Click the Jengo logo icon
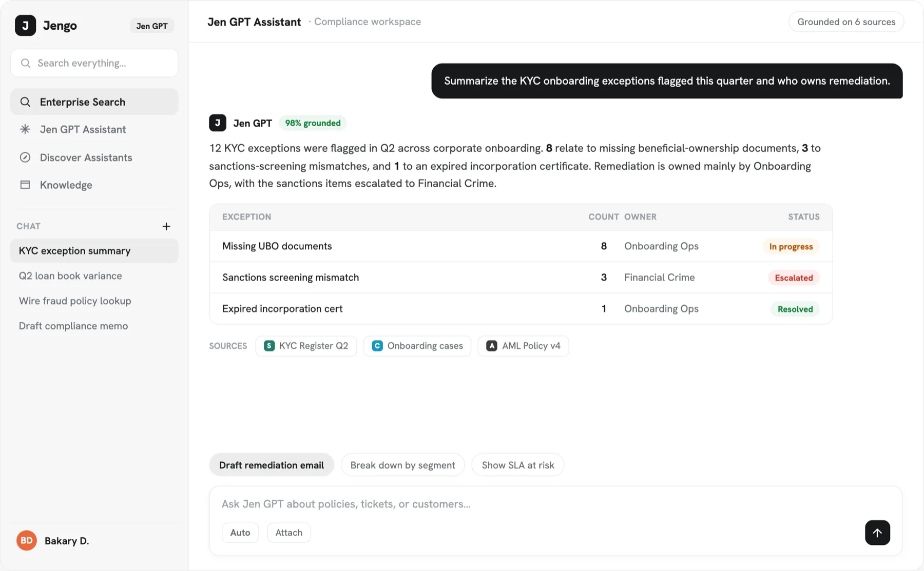924x571 pixels. (25, 26)
